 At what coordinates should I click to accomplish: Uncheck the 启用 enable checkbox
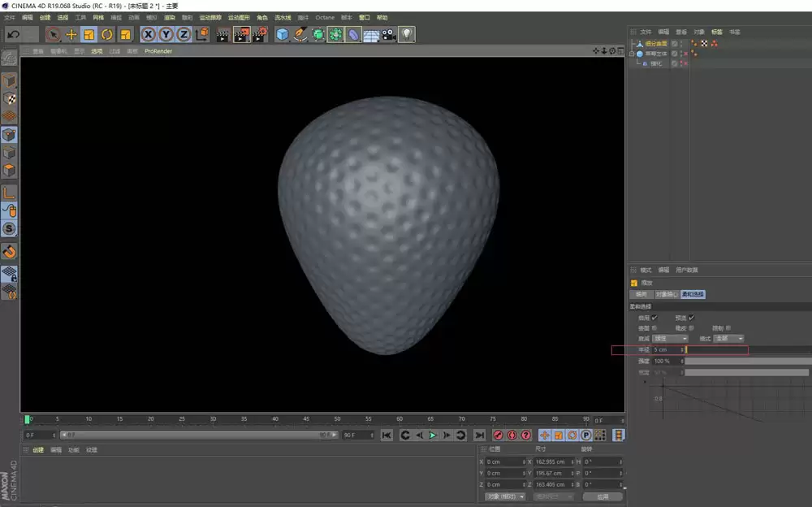coord(654,318)
